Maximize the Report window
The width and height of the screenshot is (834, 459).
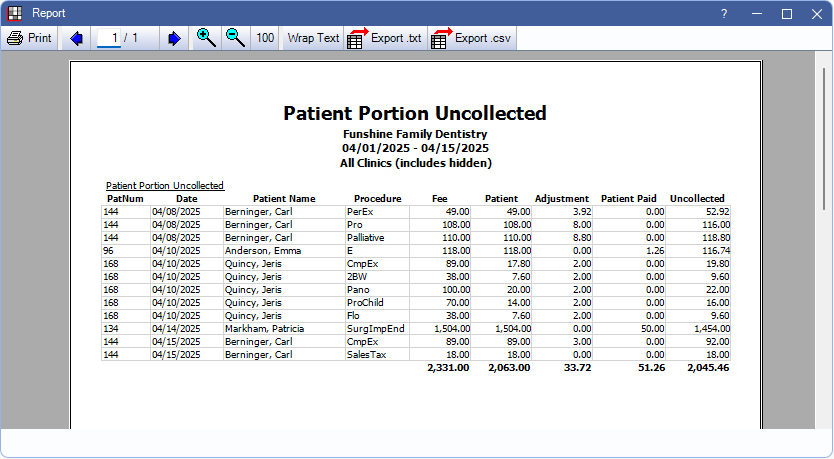tap(787, 13)
